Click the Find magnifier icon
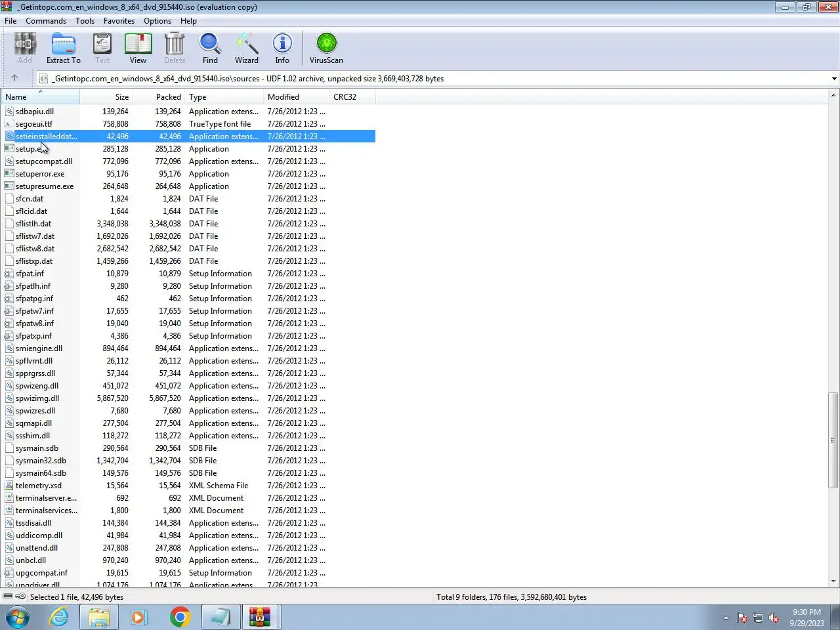This screenshot has height=630, width=840. tap(210, 48)
